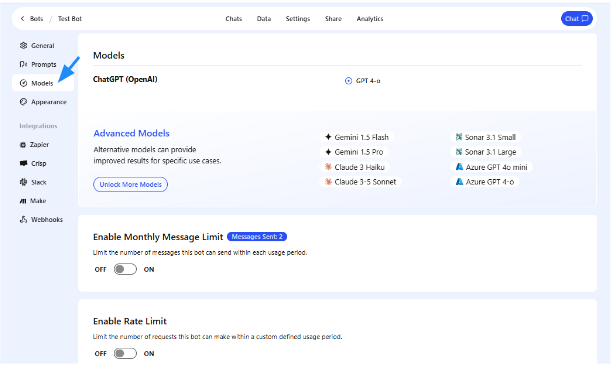Click the Prompts sidebar icon

pos(23,64)
